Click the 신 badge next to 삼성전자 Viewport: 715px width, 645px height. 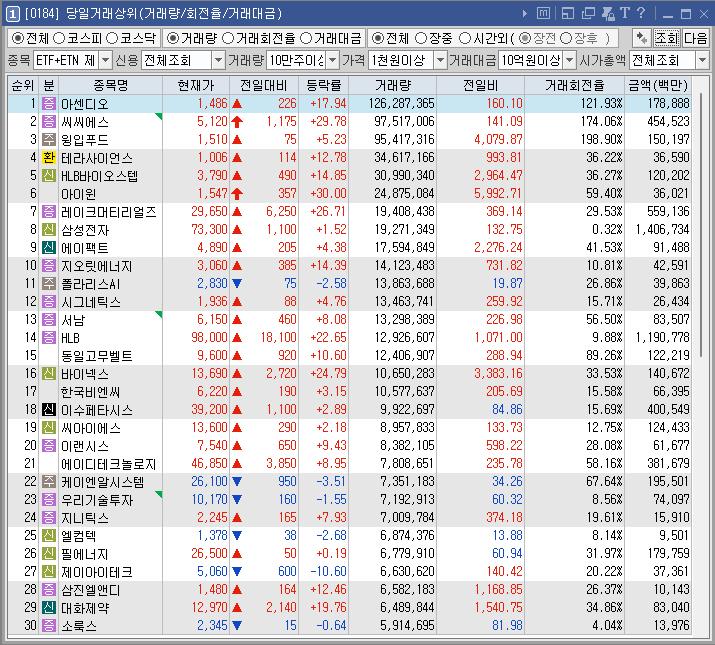click(x=49, y=229)
